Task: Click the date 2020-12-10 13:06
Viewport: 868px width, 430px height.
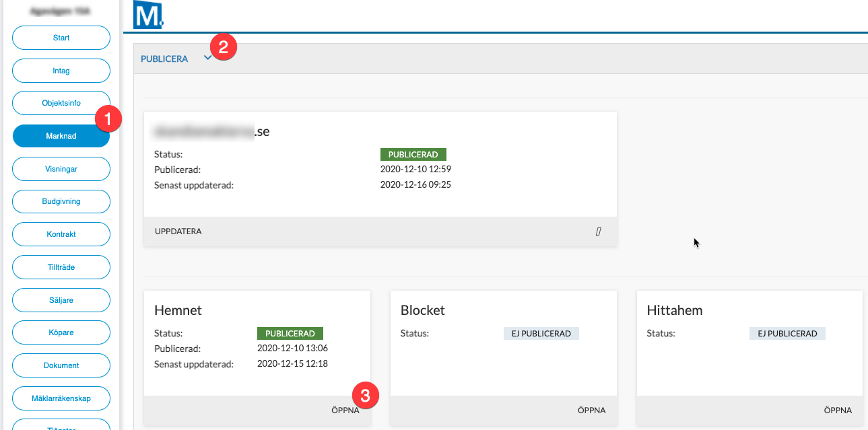Action: coord(292,349)
